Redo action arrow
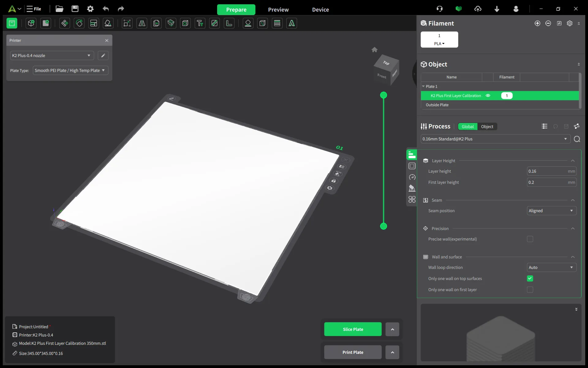Screen dimensions: 588x368 pos(121,9)
